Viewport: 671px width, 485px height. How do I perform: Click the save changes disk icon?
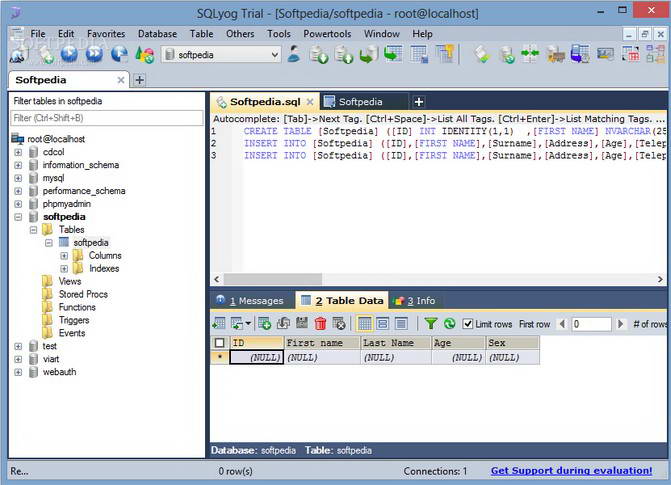(302, 324)
